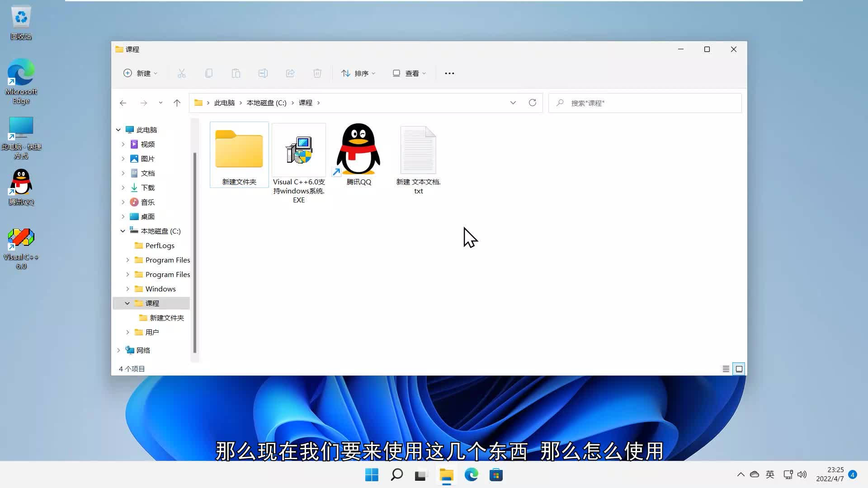868x488 pixels.
Task: Click the Cut scissors icon in toolbar
Action: click(x=182, y=73)
